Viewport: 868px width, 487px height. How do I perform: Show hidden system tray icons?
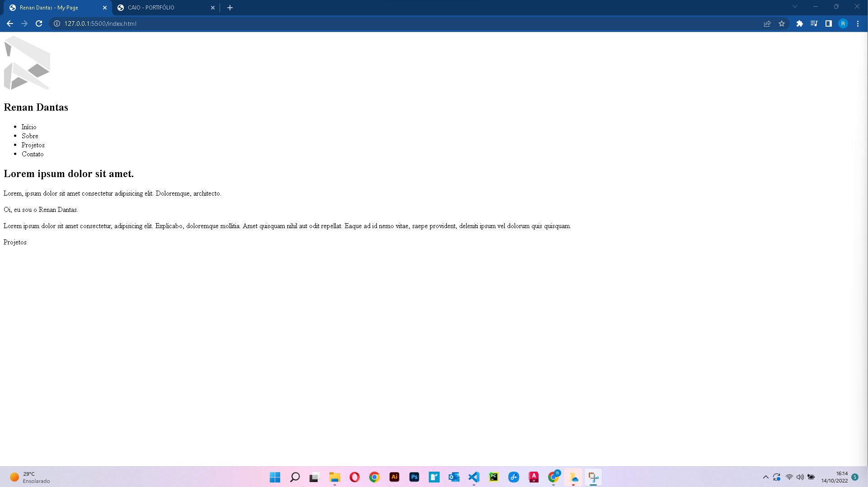tap(765, 477)
